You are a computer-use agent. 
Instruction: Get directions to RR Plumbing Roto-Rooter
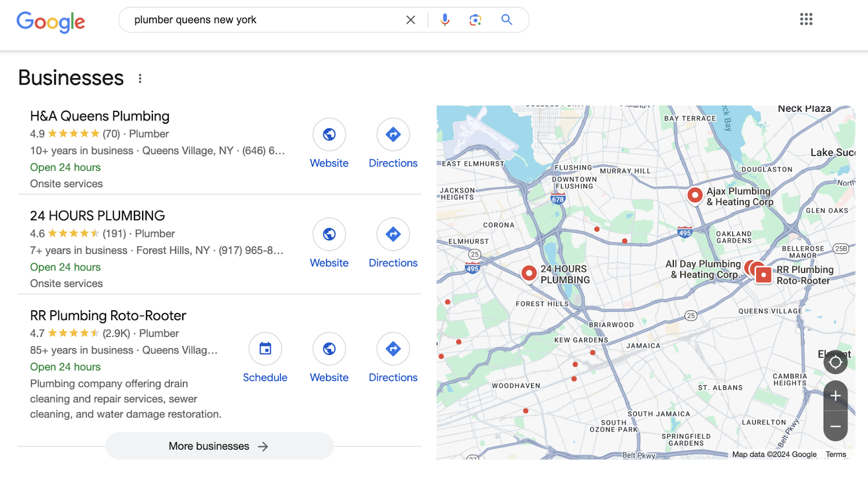click(393, 349)
